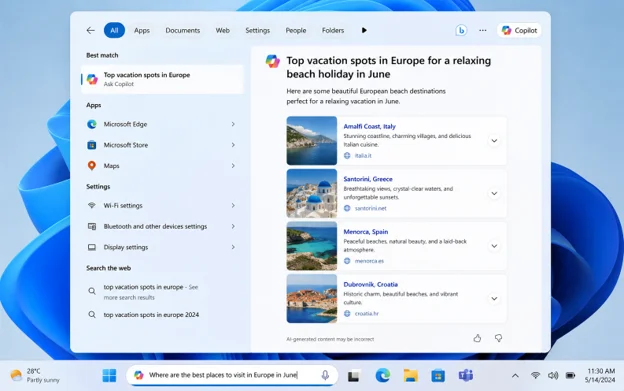Open Microsoft Teams from the taskbar
This screenshot has width=624, height=391.
[x=466, y=375]
